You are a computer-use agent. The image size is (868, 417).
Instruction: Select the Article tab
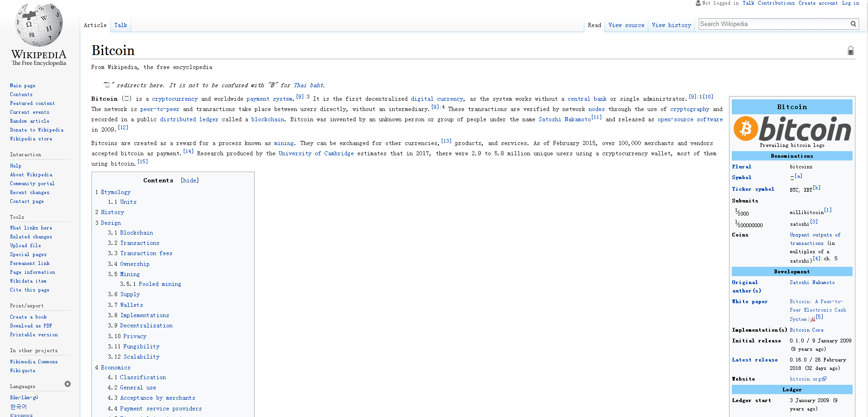pyautogui.click(x=95, y=25)
